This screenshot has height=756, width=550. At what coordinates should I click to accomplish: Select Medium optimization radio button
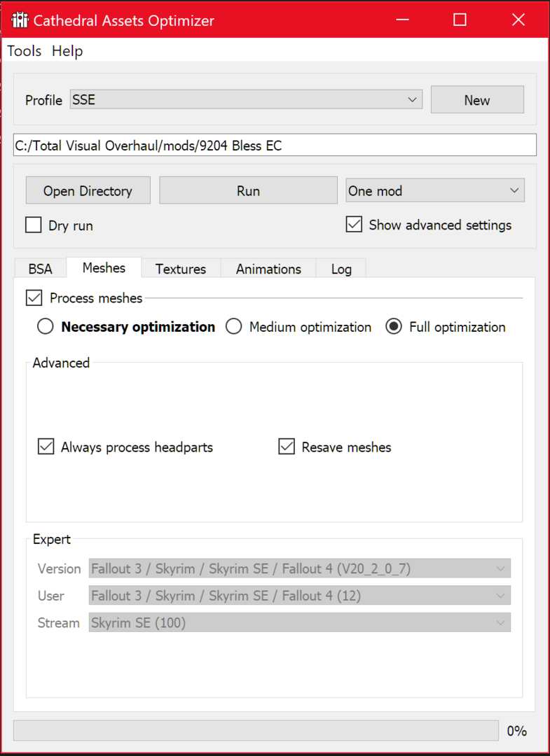click(233, 327)
